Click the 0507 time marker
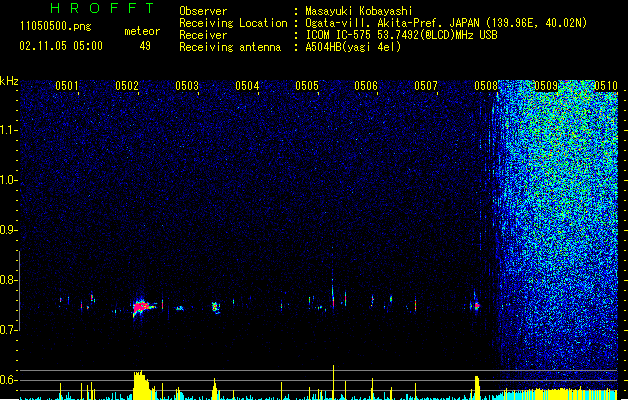629x400 pixels. 426,86
